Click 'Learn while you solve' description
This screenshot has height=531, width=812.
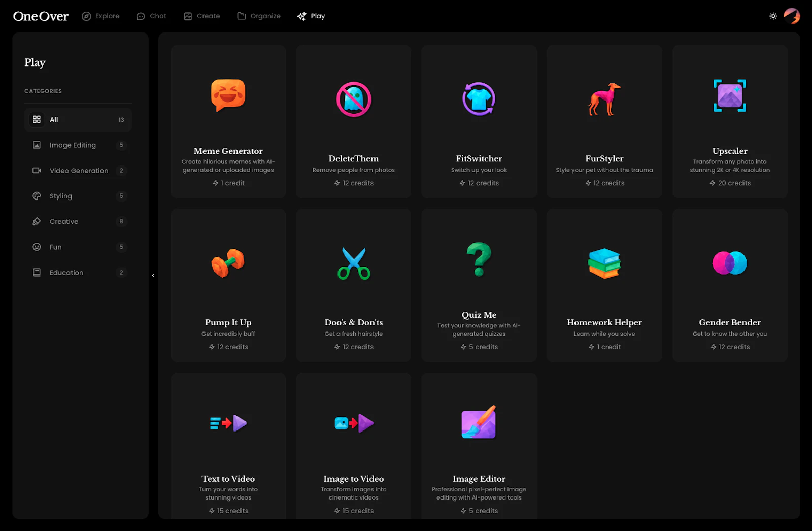point(604,334)
